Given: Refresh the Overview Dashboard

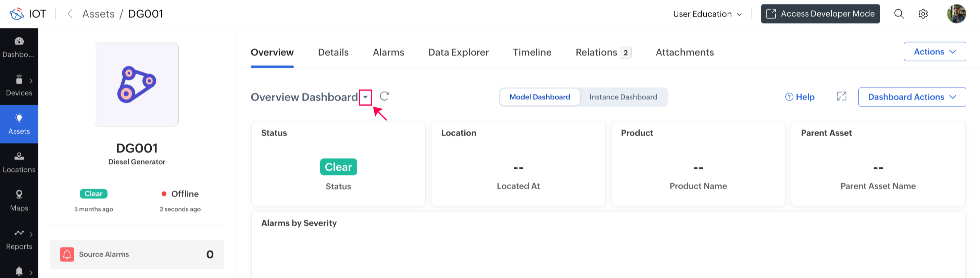Looking at the screenshot, I should (x=384, y=96).
